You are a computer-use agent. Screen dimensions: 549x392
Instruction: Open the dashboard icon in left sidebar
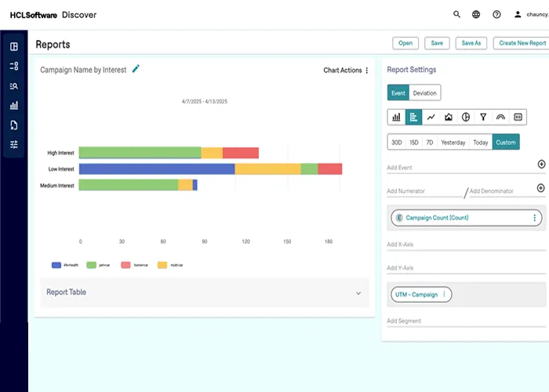(14, 47)
